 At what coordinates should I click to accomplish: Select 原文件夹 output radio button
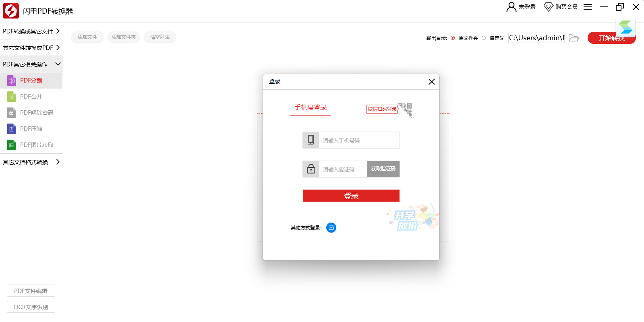click(453, 38)
